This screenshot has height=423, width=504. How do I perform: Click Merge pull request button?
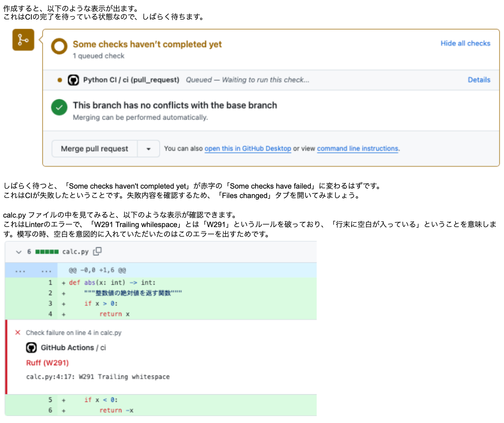click(x=95, y=149)
